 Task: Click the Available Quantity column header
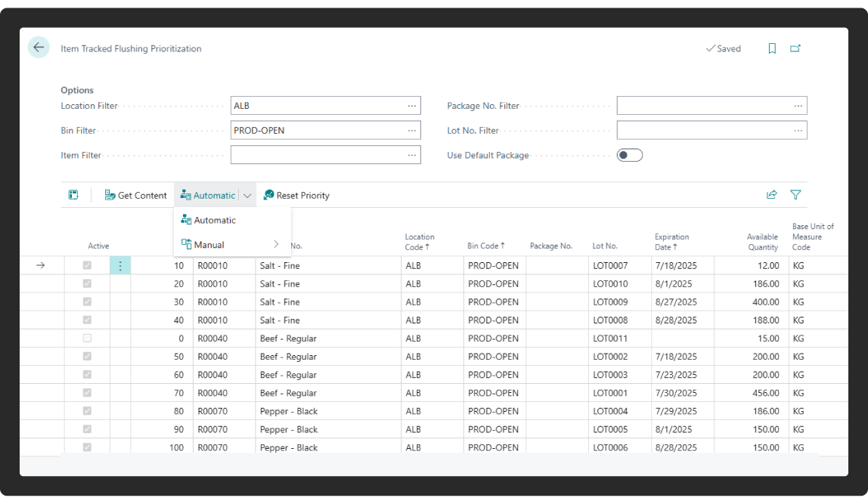[x=761, y=242]
